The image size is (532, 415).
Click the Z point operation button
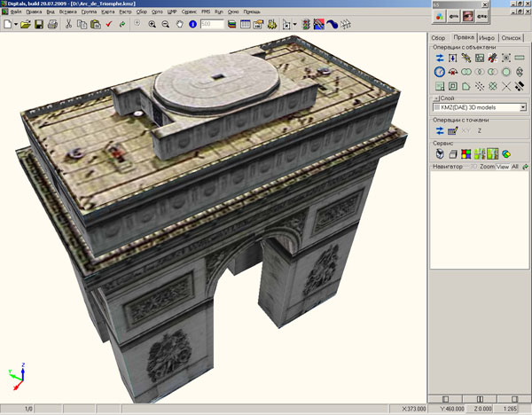pyautogui.click(x=480, y=130)
